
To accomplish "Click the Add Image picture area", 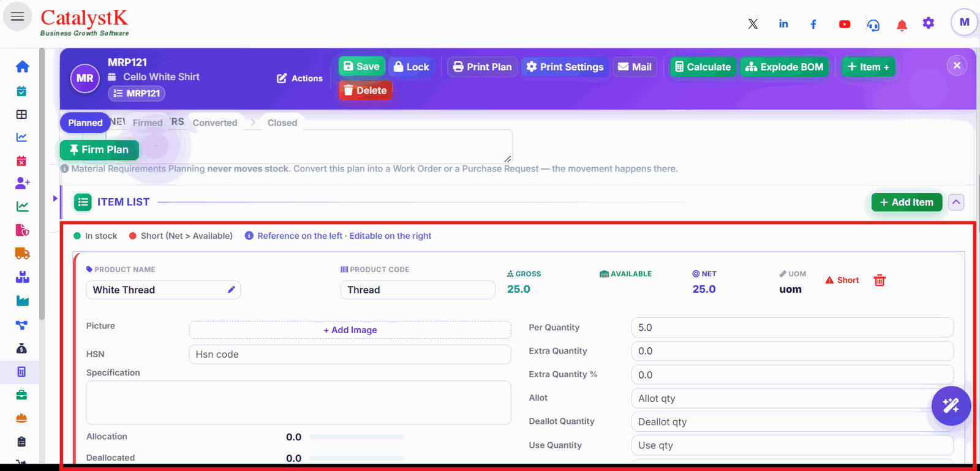I will coord(350,330).
